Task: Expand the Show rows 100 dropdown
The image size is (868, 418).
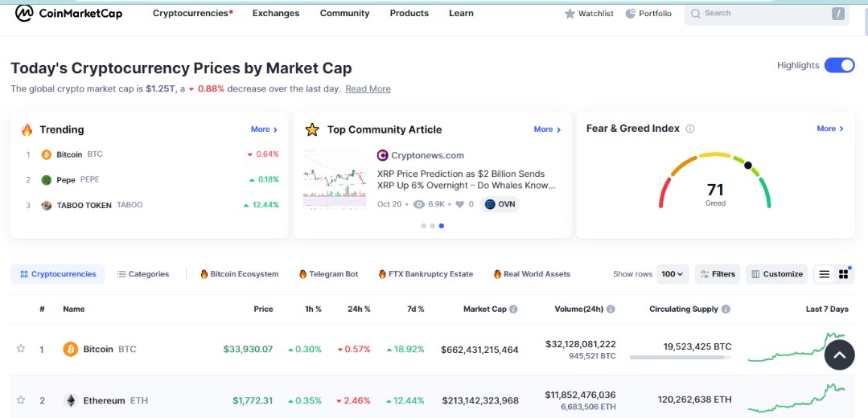Action: click(673, 274)
